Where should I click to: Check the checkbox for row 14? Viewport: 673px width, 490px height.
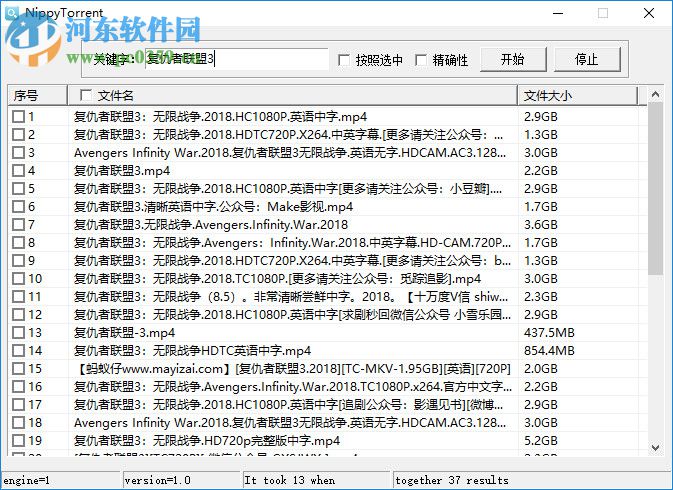coord(18,351)
